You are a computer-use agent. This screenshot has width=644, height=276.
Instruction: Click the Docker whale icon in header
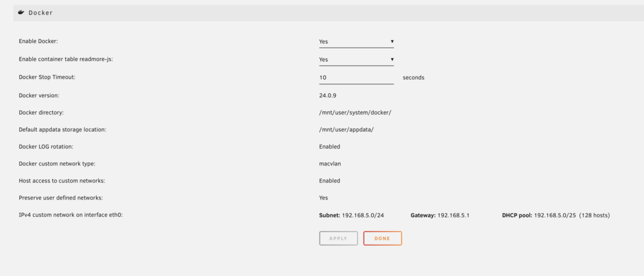[x=21, y=12]
